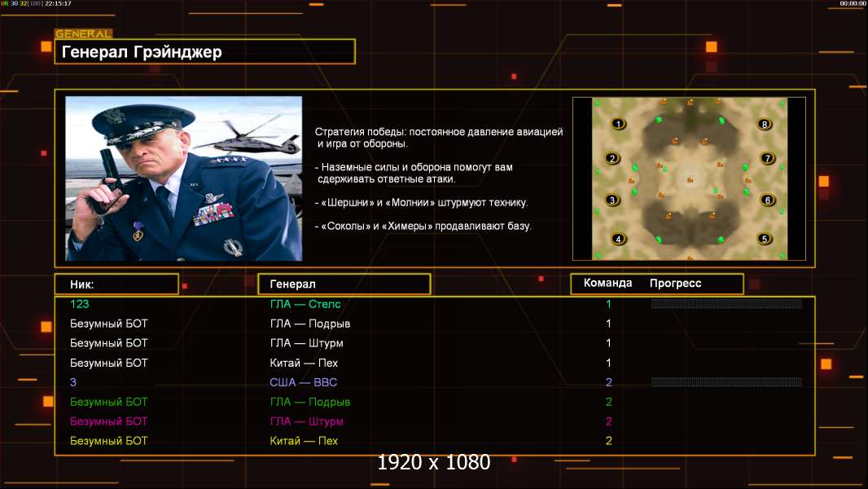The width and height of the screenshot is (868, 489).
Task: Click General Granger's portrait image
Action: coord(184,178)
